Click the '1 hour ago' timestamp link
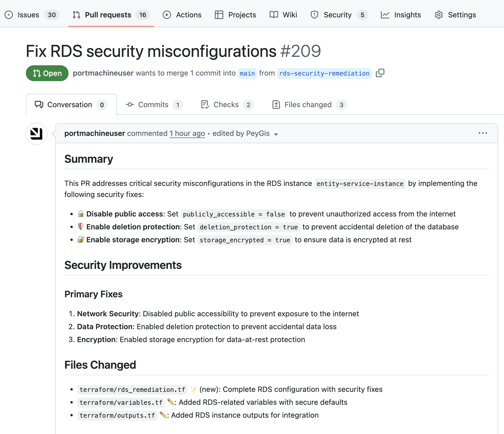Screen dimensions: 504x434 187,134
